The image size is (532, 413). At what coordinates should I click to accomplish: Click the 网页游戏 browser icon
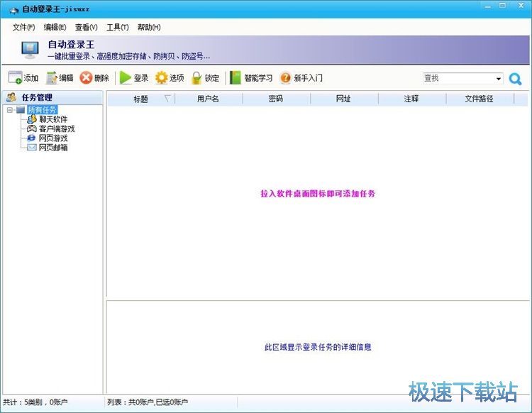point(31,138)
